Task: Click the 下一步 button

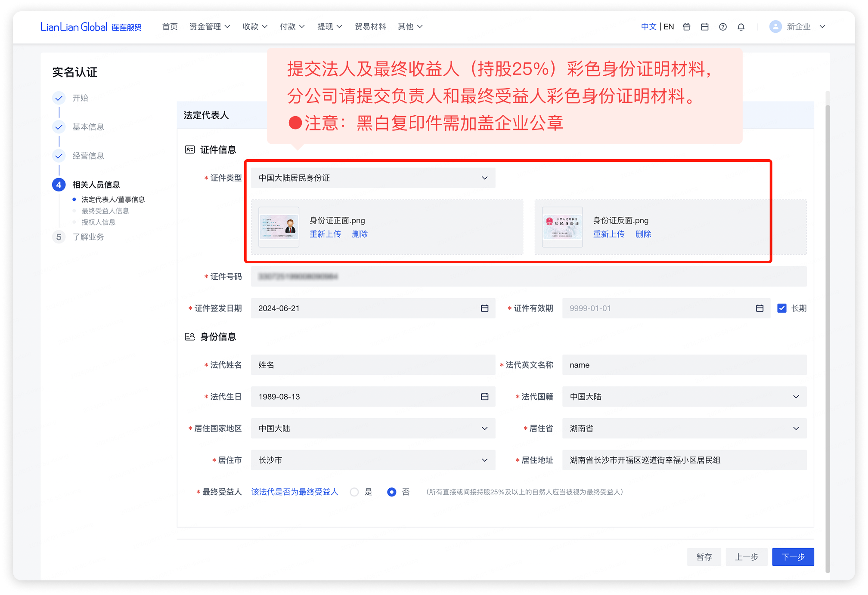Action: 793,557
